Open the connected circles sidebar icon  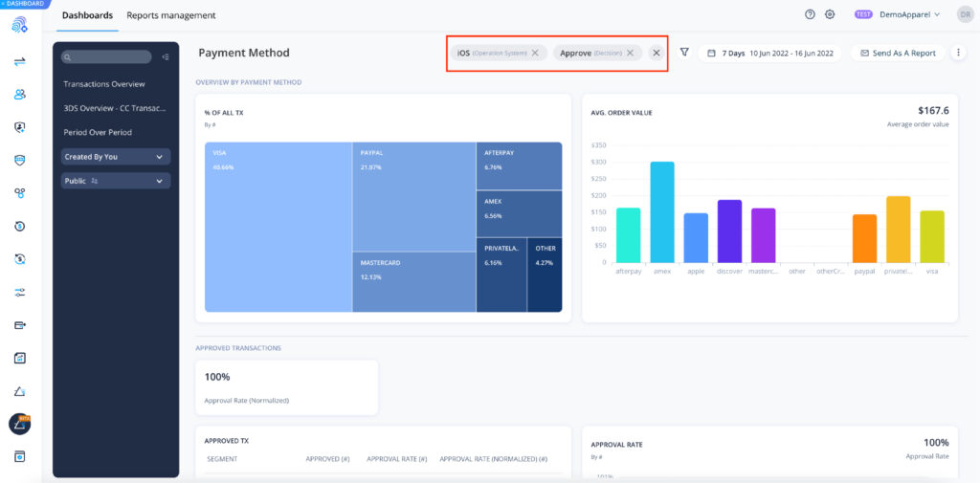(x=19, y=193)
